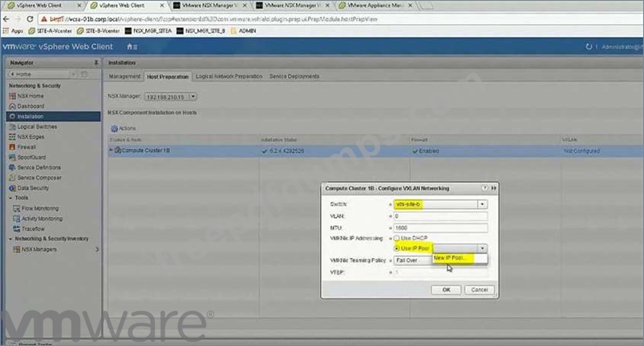The height and width of the screenshot is (346, 644).
Task: Open the SITE-A-Vcenter bookmark
Action: [50, 30]
